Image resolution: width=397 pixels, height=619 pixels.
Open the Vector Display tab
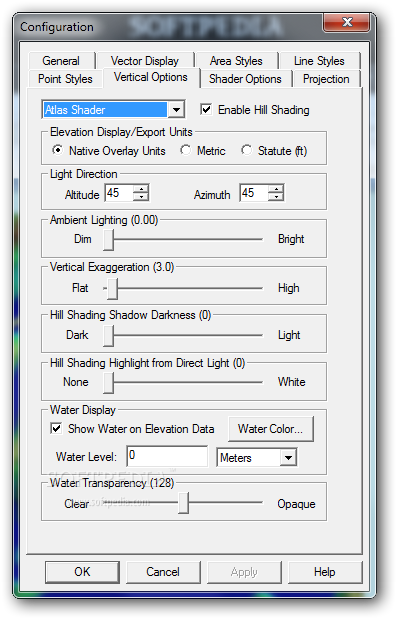pos(145,61)
